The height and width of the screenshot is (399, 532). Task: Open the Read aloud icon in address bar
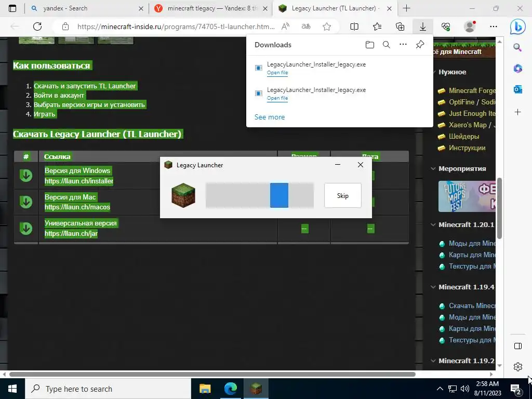tap(285, 26)
